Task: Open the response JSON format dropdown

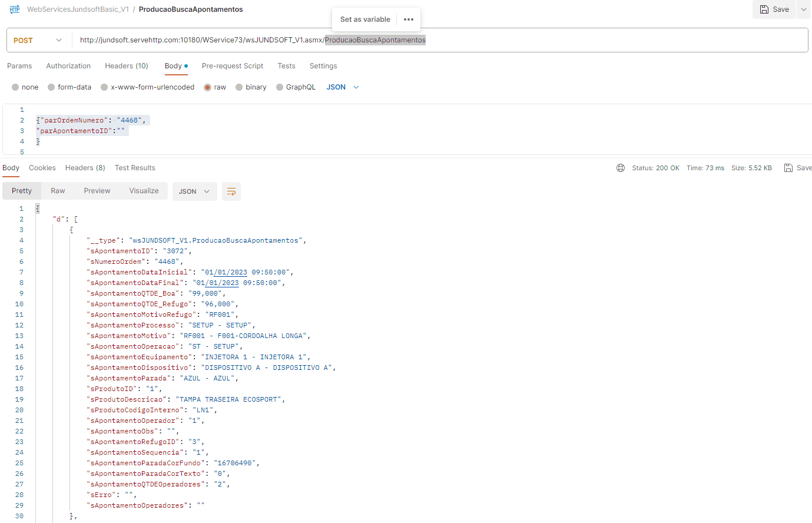Action: pyautogui.click(x=194, y=191)
